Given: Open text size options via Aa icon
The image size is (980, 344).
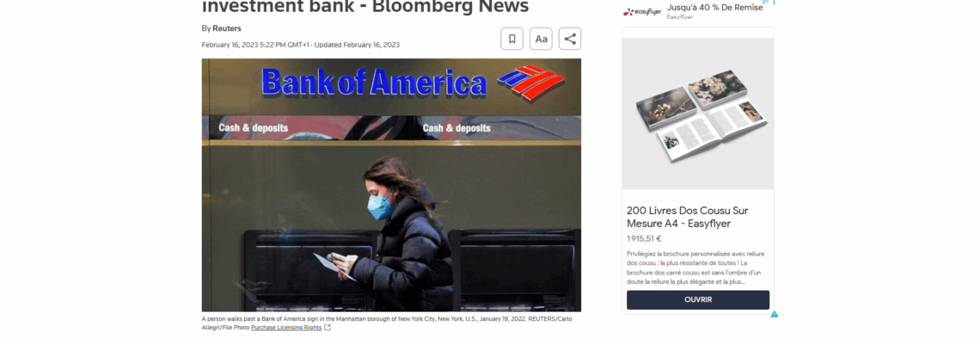Looking at the screenshot, I should (x=541, y=39).
